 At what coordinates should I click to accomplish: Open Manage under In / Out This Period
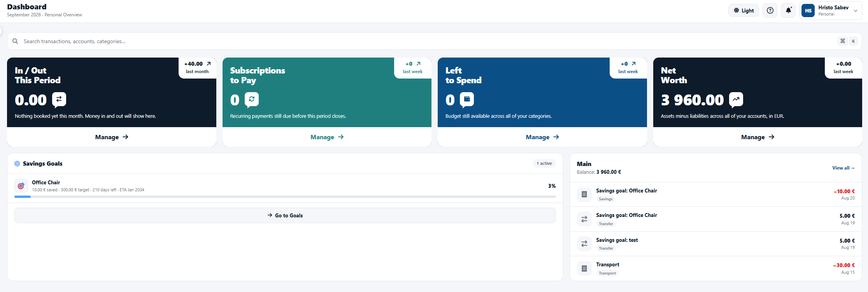(112, 137)
